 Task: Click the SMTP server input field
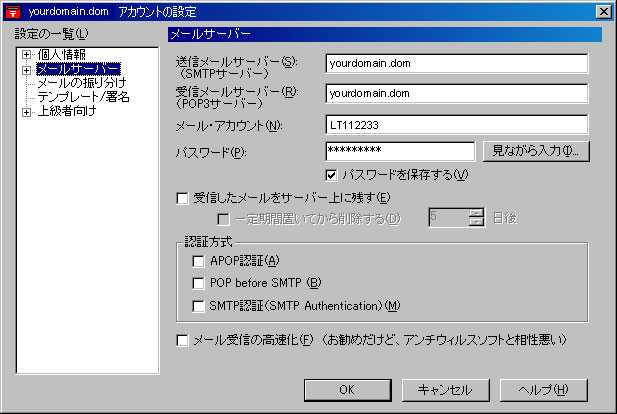[456, 63]
